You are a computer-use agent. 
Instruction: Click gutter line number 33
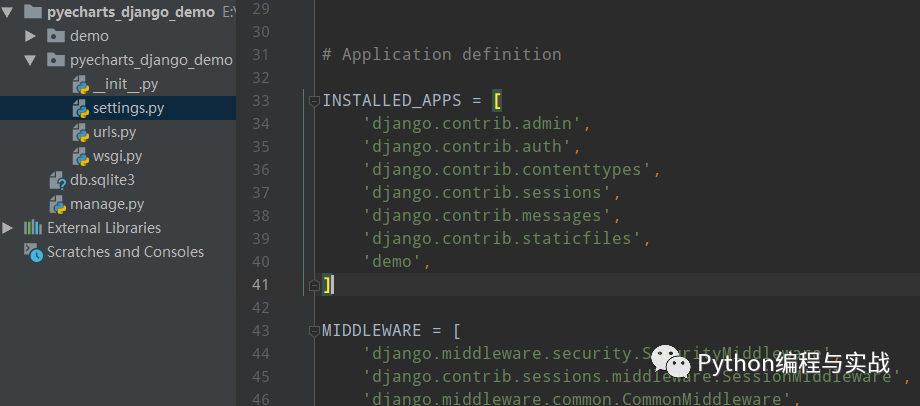pos(261,101)
